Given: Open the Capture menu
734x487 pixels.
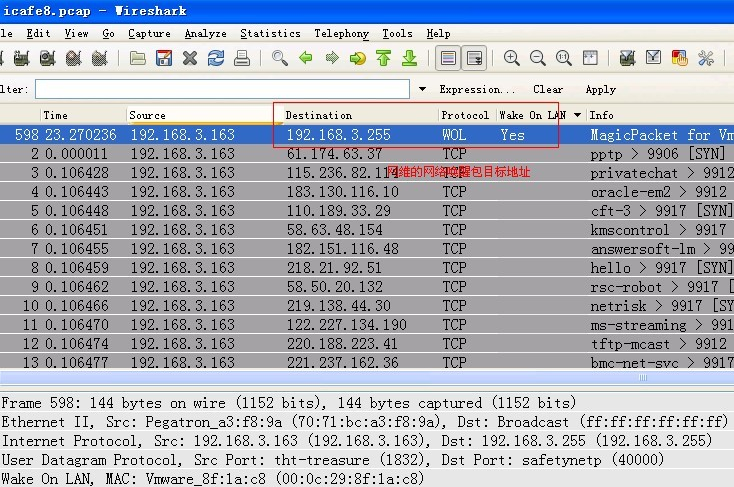Looking at the screenshot, I should [x=149, y=34].
